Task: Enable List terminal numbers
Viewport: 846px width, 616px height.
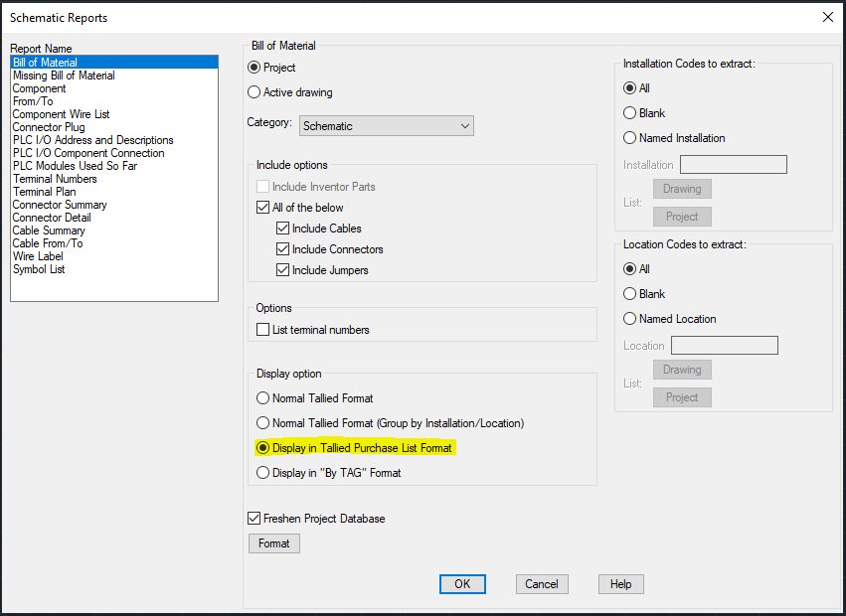Action: pyautogui.click(x=262, y=330)
